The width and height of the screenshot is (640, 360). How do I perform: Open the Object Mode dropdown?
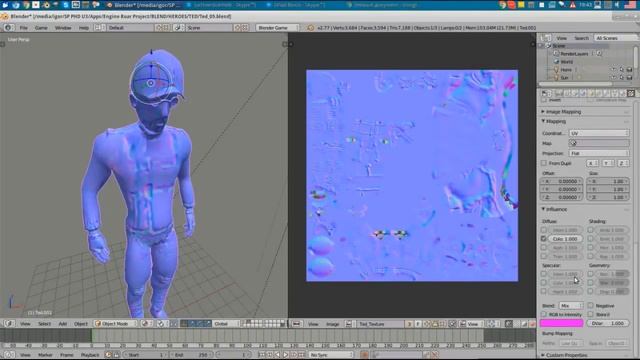(x=116, y=324)
